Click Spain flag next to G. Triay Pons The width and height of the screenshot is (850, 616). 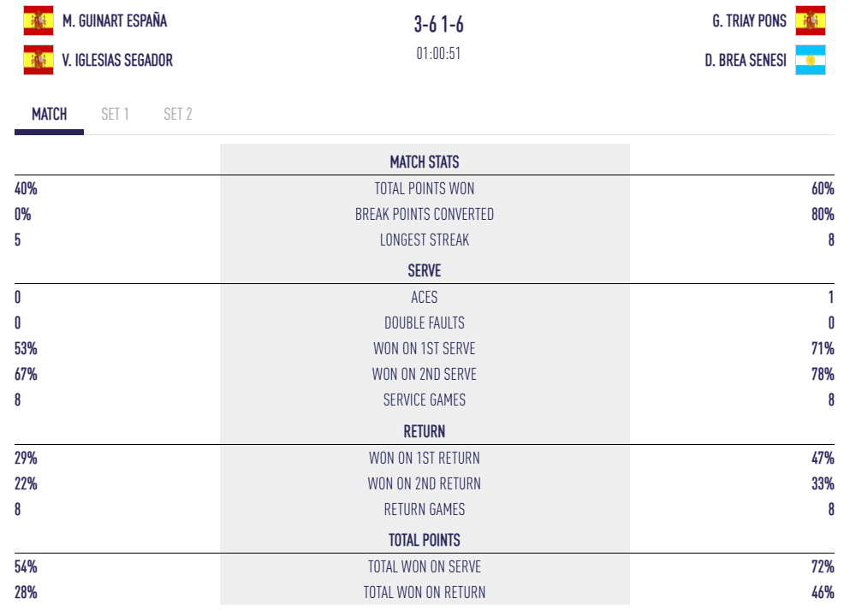(810, 21)
